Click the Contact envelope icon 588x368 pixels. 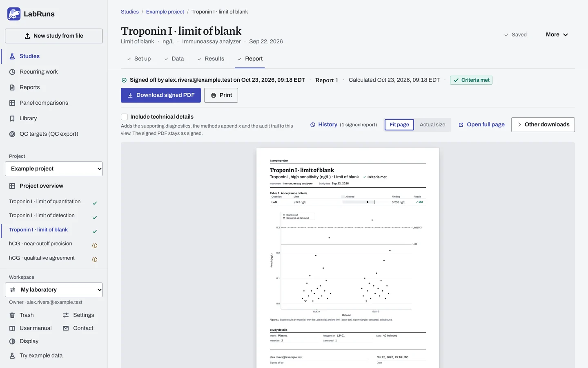[x=66, y=328]
